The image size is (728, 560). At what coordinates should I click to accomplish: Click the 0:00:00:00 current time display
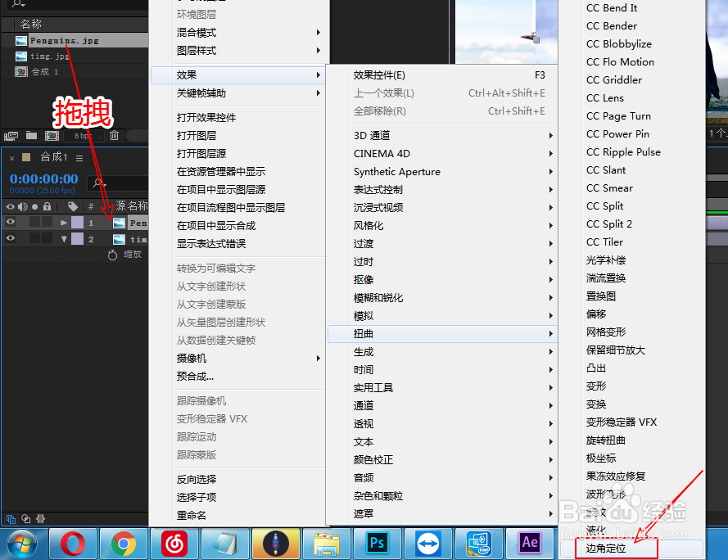pos(44,178)
